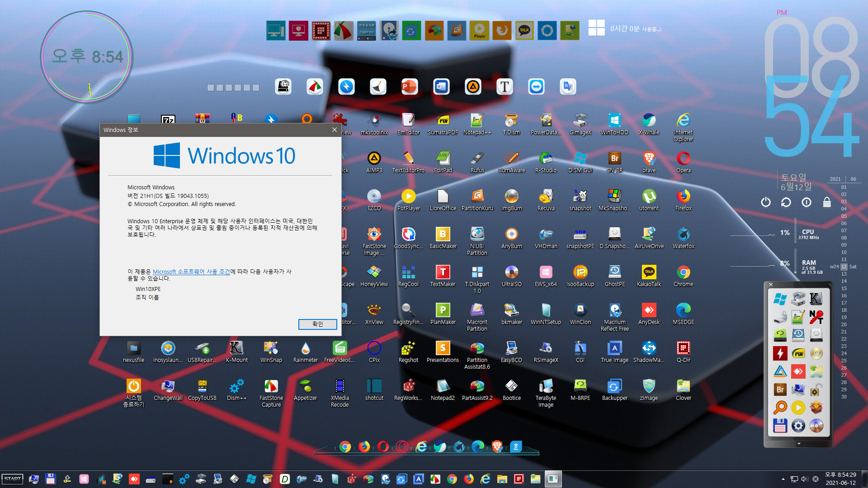Open Macrium Reflect Free icon

(x=614, y=317)
